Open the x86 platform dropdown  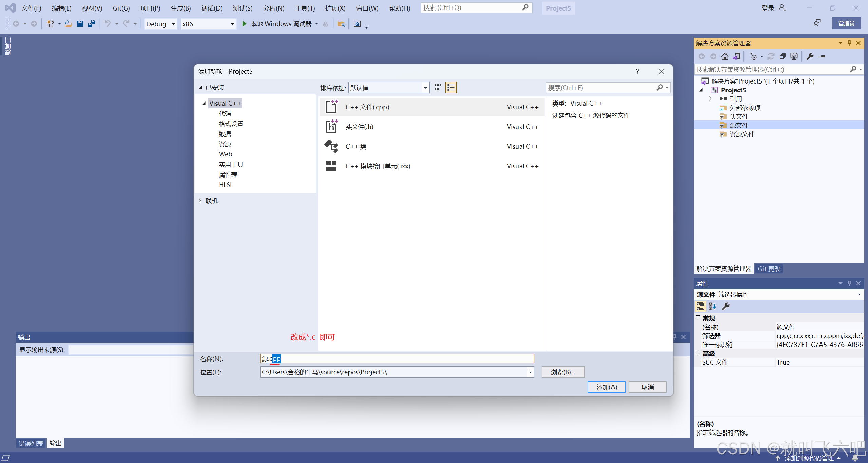pyautogui.click(x=232, y=24)
